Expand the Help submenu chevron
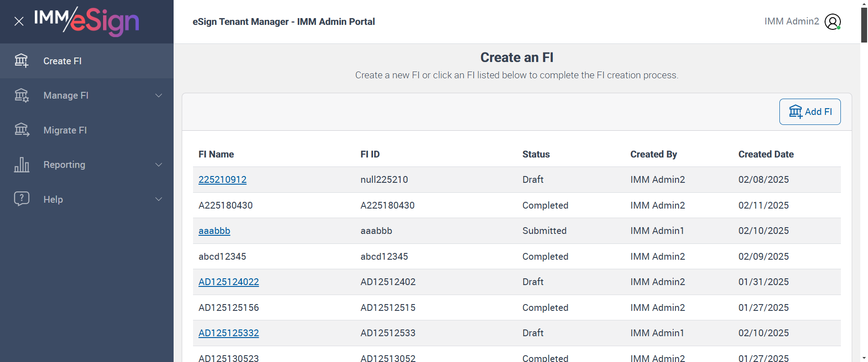The width and height of the screenshot is (868, 362). 159,199
